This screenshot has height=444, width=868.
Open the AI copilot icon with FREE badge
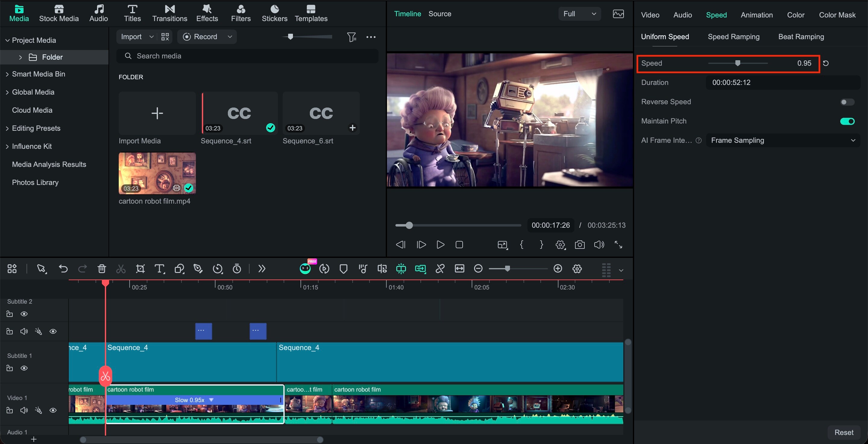305,268
